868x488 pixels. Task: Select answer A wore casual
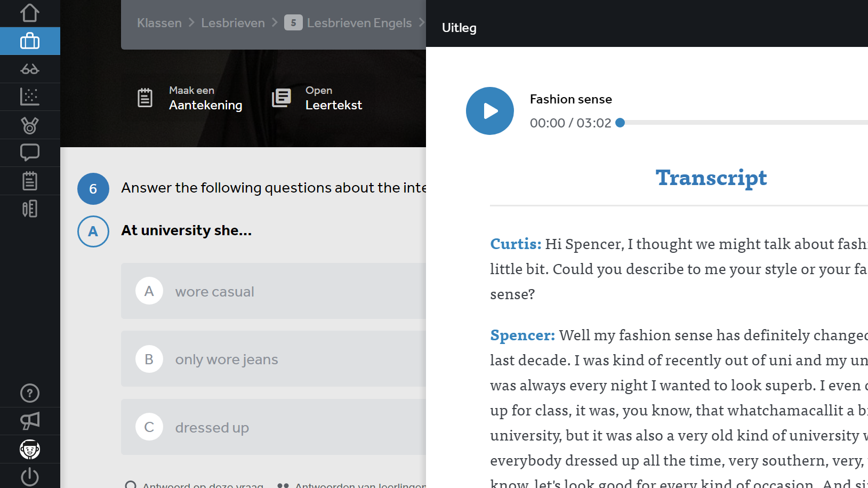pyautogui.click(x=274, y=291)
